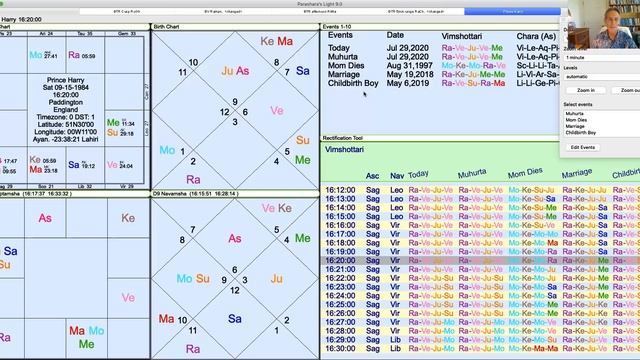640x360 pixels.
Task: Select Childbirth Boy in the Select events list
Action: 581,133
